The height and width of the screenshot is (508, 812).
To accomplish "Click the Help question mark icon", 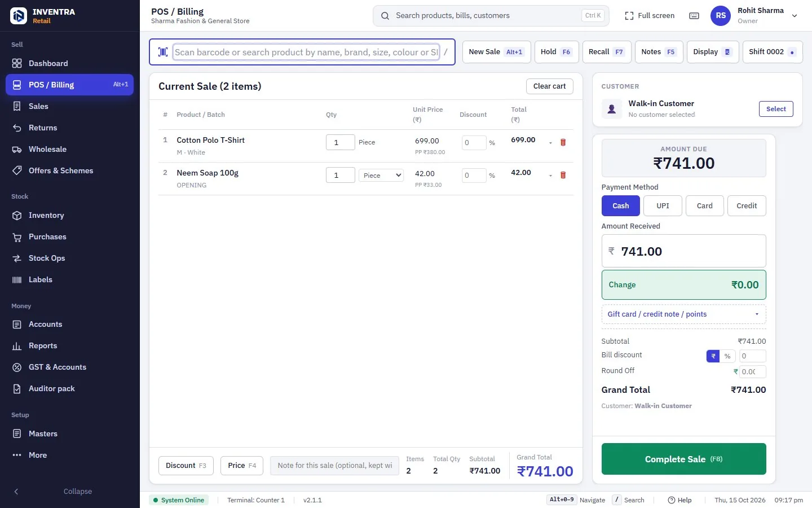I will point(671,500).
